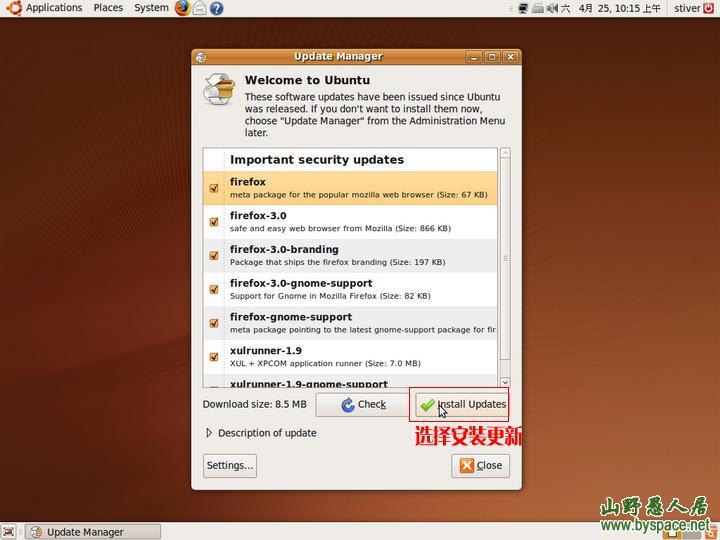Click the power button icon in panel

709,8
